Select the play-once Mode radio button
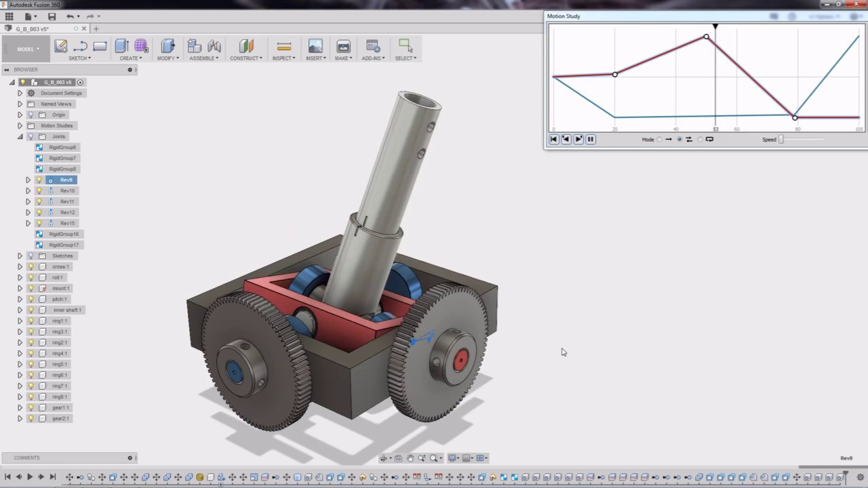 660,140
